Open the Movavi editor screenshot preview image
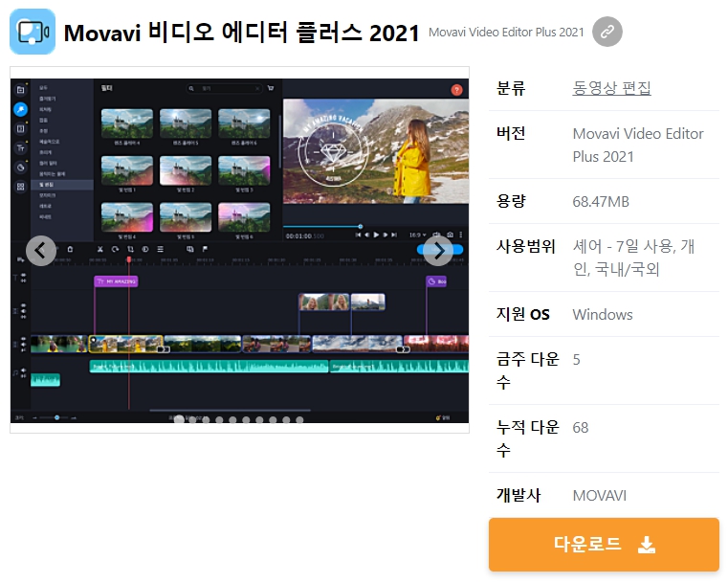The image size is (728, 583). click(239, 251)
